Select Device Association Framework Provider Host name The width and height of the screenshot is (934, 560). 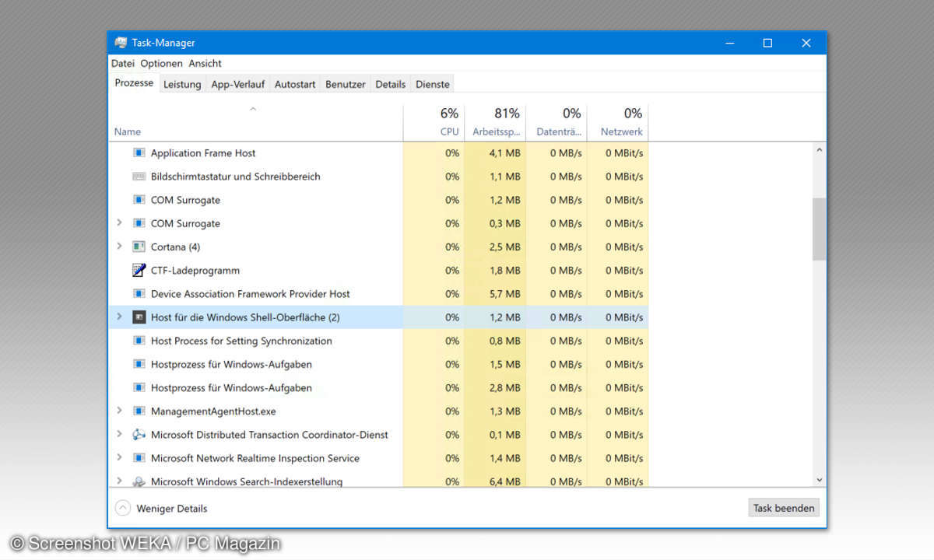(x=251, y=294)
